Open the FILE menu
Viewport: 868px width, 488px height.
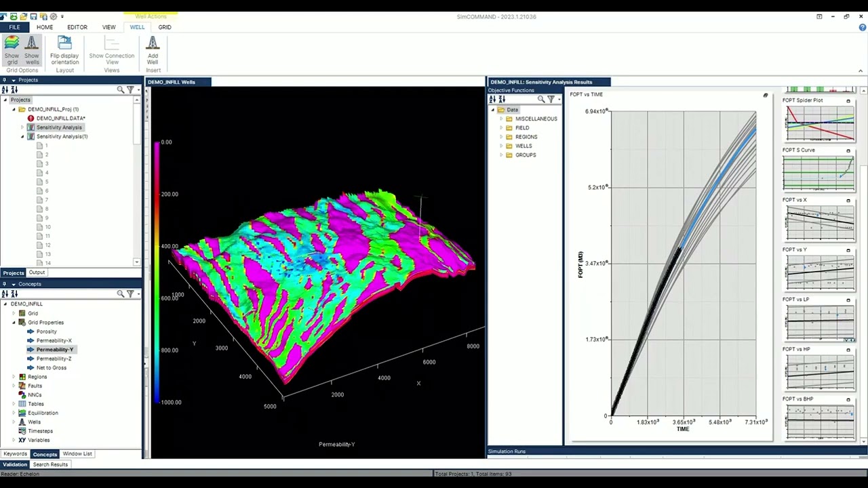click(x=14, y=27)
